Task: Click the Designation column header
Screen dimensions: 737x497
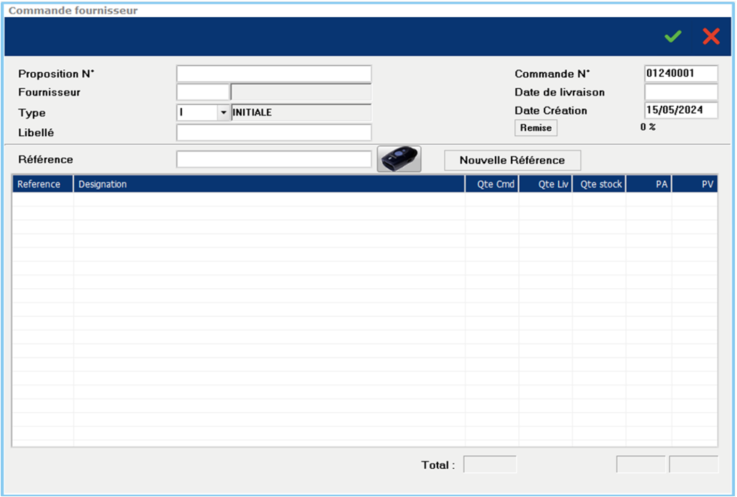Action: point(268,184)
